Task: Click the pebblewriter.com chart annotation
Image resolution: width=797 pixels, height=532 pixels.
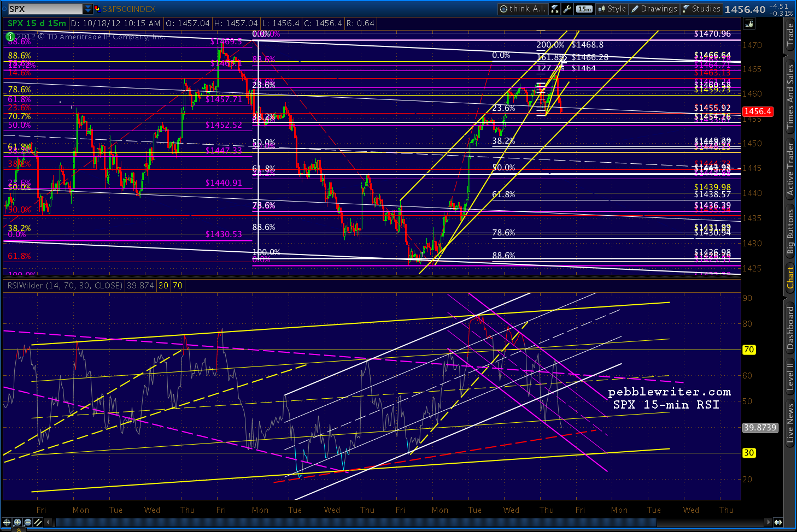Action: tap(670, 392)
